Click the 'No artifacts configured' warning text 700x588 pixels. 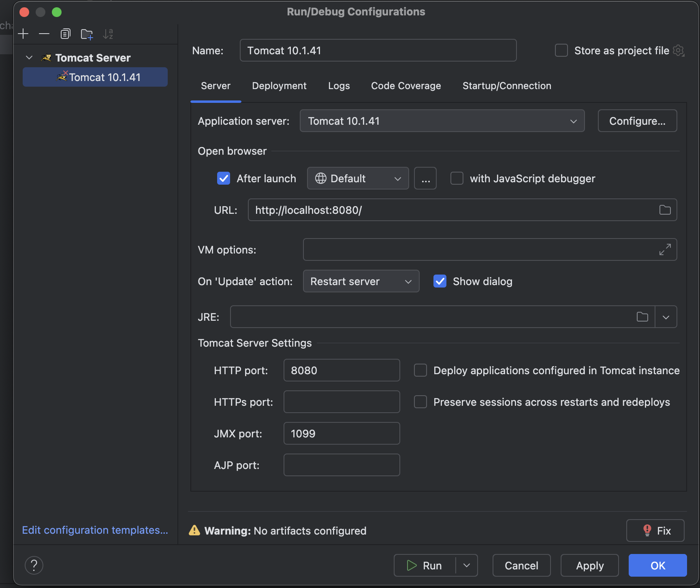pyautogui.click(x=310, y=530)
